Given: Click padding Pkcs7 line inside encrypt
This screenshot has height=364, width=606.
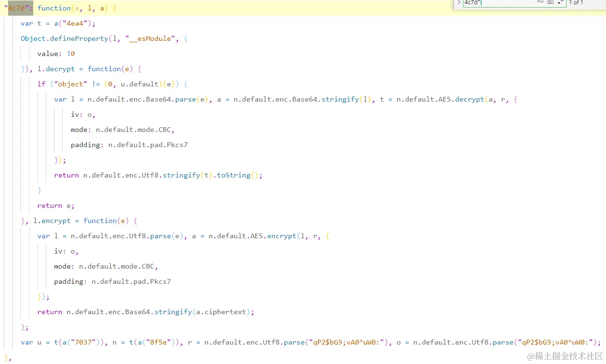Looking at the screenshot, I should coord(113,281).
